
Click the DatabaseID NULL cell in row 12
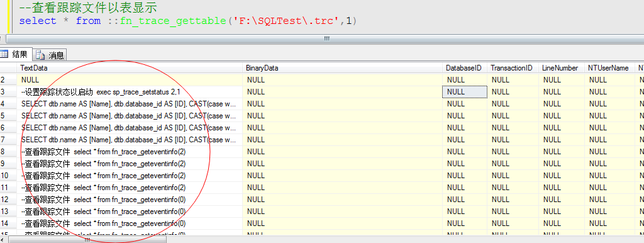465,200
